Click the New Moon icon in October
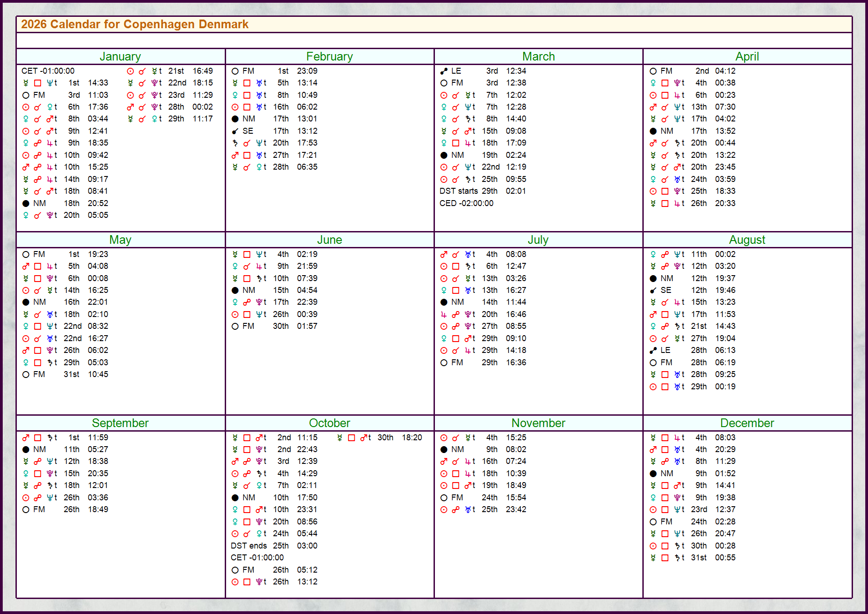The image size is (868, 614). [235, 498]
